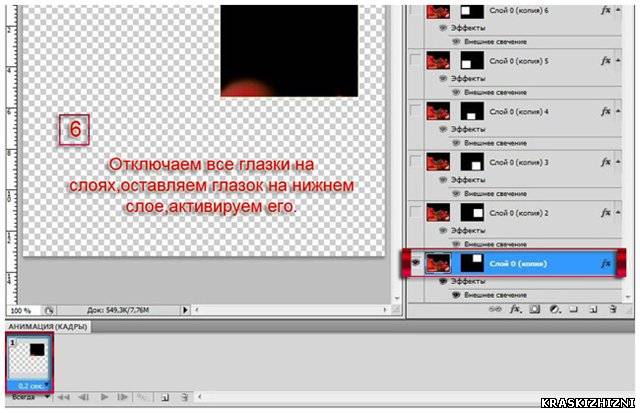Click the tween animation frames icon
Viewport: 640px width, 413px height.
(x=142, y=397)
